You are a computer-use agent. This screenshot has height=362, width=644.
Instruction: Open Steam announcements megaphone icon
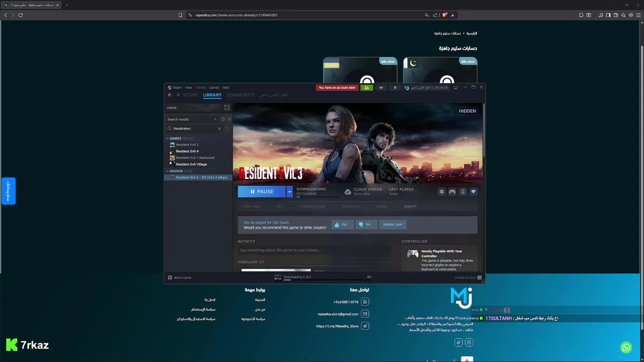(381, 87)
